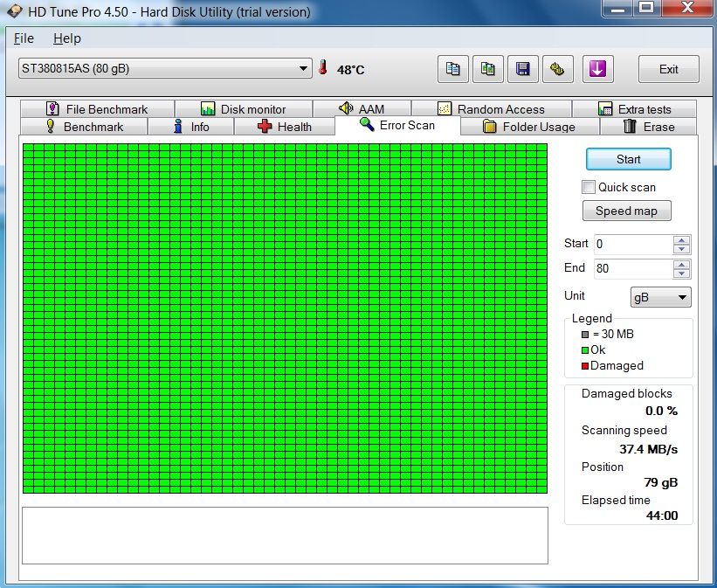Click the Start position input field
Screen dimensions: 717x588
(633, 245)
